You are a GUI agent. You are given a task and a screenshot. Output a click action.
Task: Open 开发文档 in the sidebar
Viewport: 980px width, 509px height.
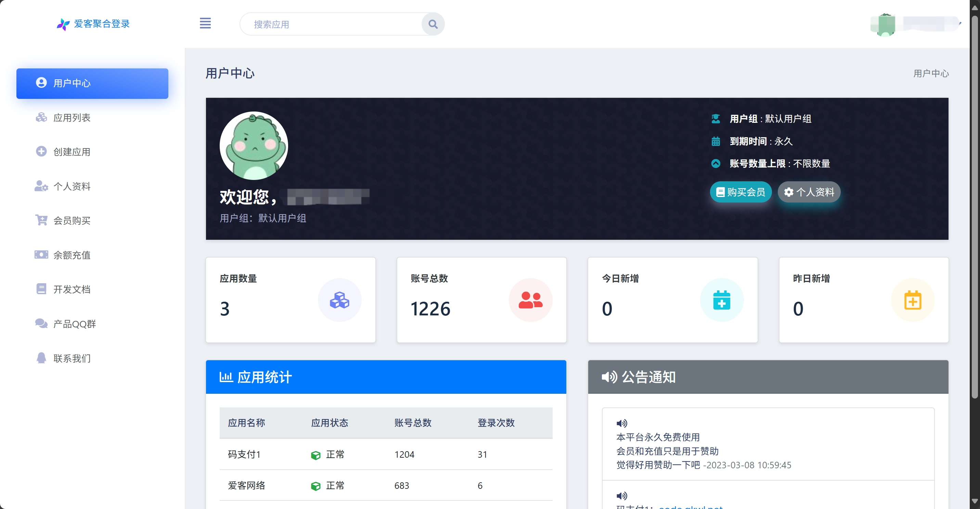point(92,289)
